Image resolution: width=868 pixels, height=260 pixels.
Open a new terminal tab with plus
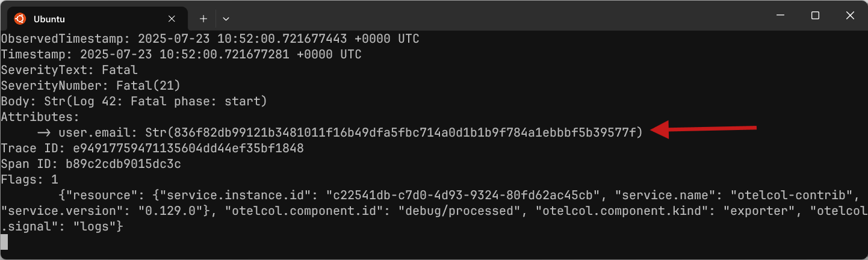[x=203, y=18]
